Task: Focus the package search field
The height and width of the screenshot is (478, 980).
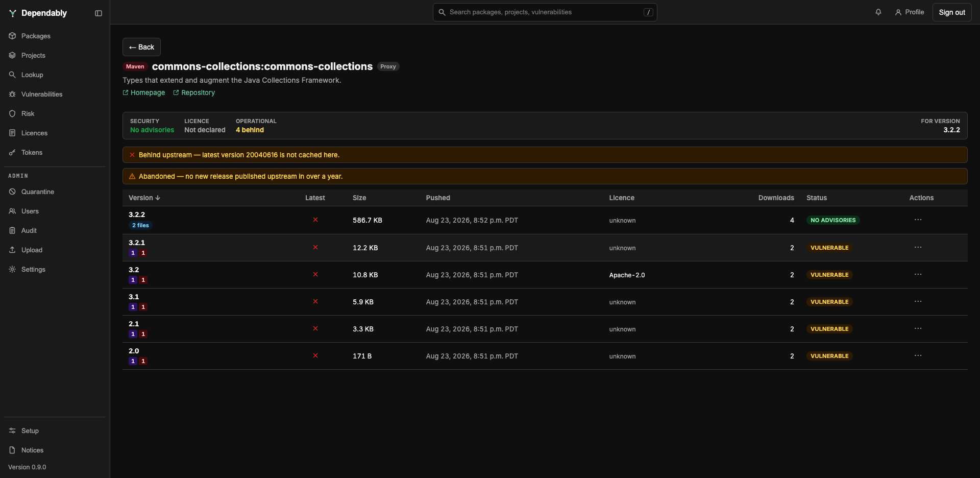Action: click(545, 12)
